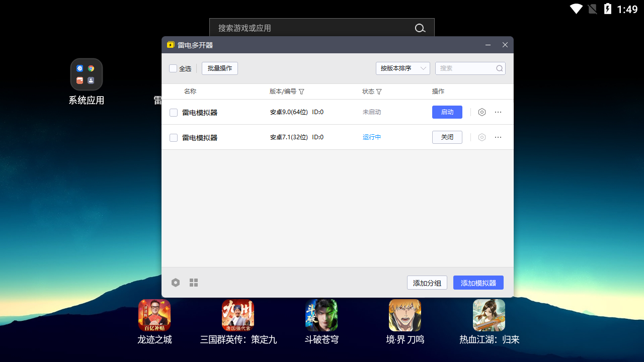
Task: Launch the 热血江湖：归来 game icon
Action: pyautogui.click(x=489, y=315)
